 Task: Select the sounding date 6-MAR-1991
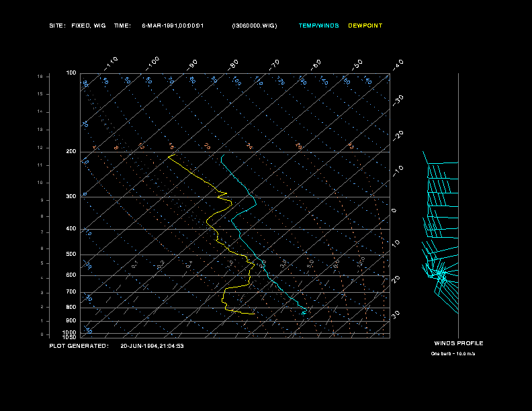click(x=160, y=26)
